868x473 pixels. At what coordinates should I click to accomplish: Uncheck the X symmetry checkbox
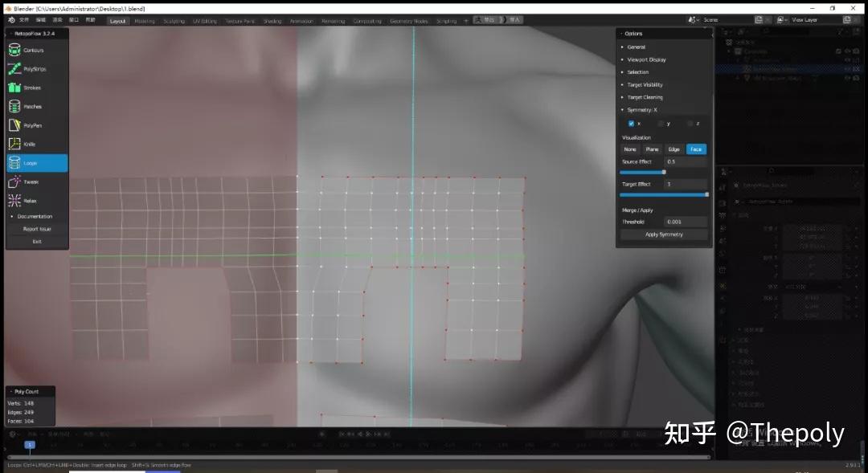pos(630,123)
